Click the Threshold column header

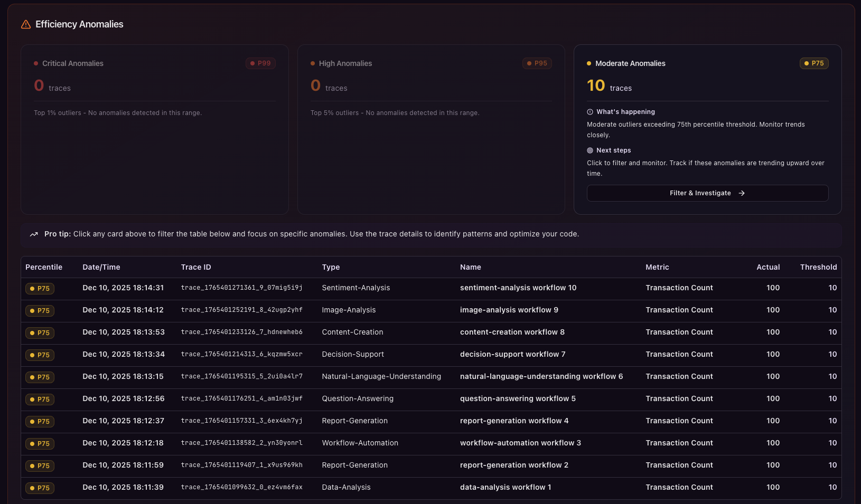tap(818, 267)
